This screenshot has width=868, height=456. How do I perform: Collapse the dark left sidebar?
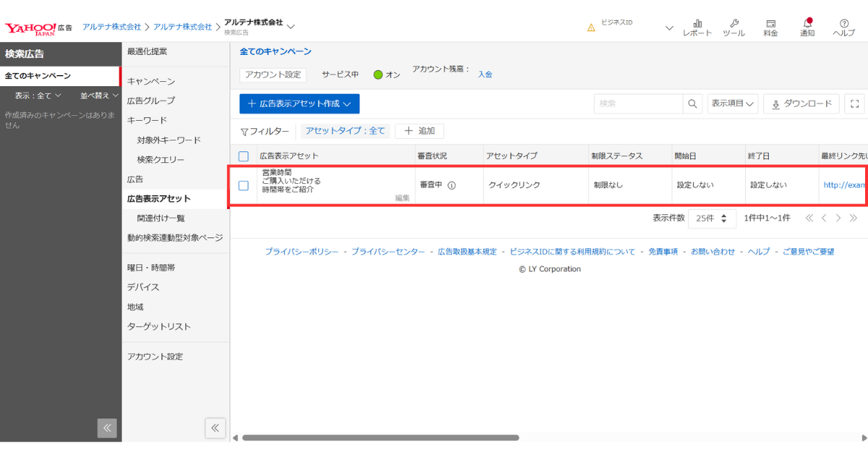click(107, 428)
